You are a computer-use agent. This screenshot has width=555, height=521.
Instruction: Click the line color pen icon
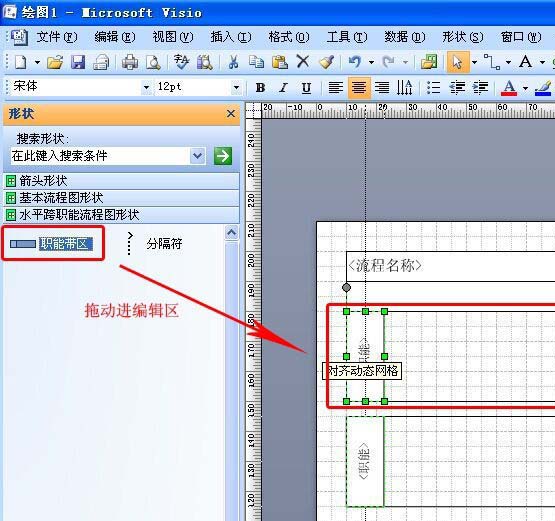543,87
